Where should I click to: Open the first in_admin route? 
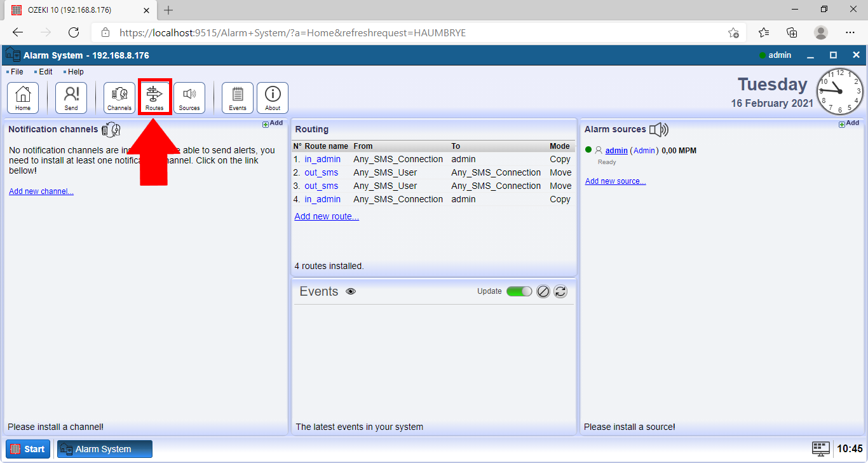pos(322,159)
